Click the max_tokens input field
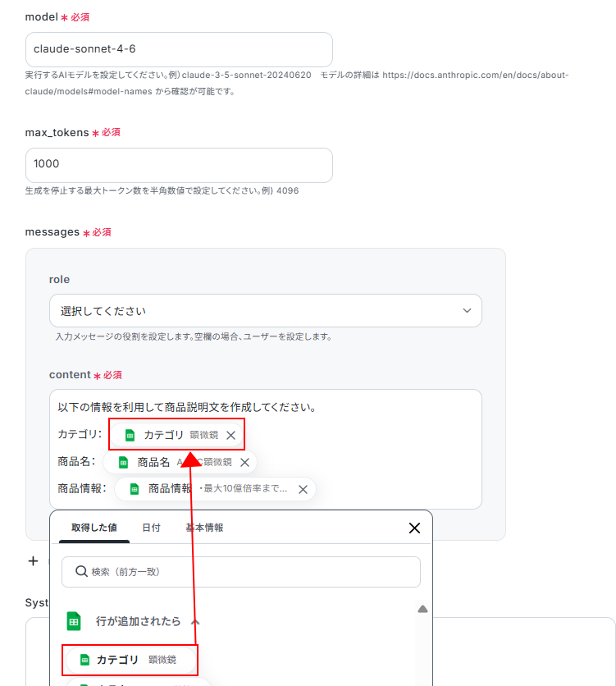This screenshot has width=616, height=686. click(x=179, y=165)
